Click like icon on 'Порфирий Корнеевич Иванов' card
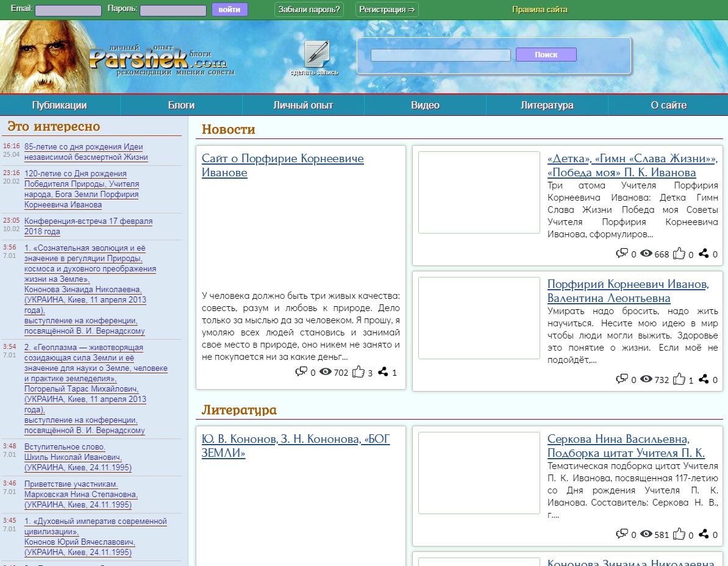Image resolution: width=728 pixels, height=566 pixels. coord(679,379)
